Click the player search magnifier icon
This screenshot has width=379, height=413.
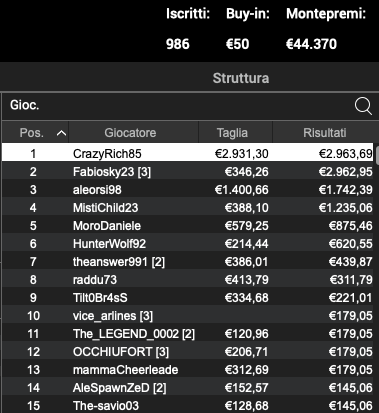(363, 106)
